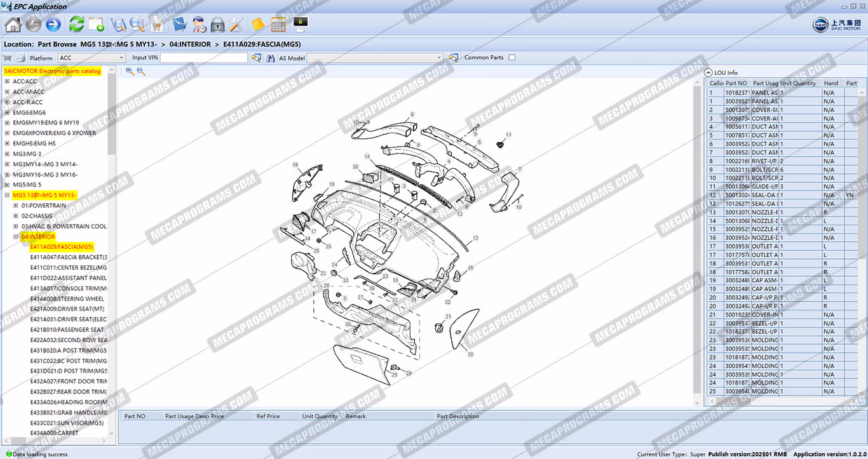The height and width of the screenshot is (459, 868).
Task: Click the Part Description column header
Action: coord(480,416)
